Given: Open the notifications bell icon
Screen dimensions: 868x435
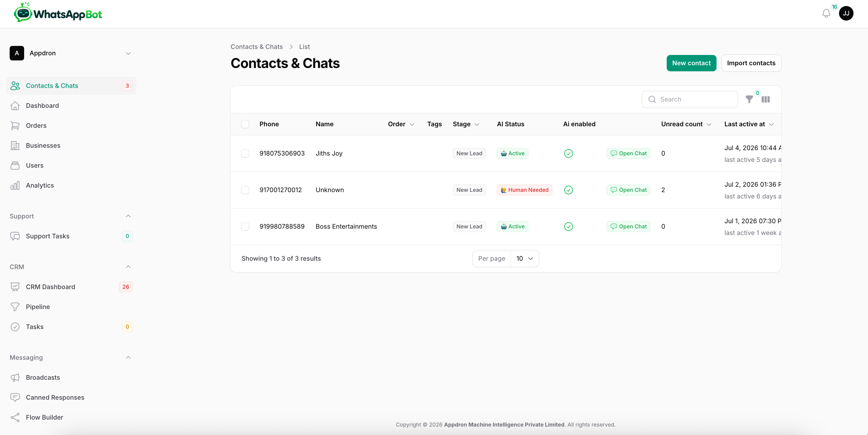Looking at the screenshot, I should click(826, 14).
